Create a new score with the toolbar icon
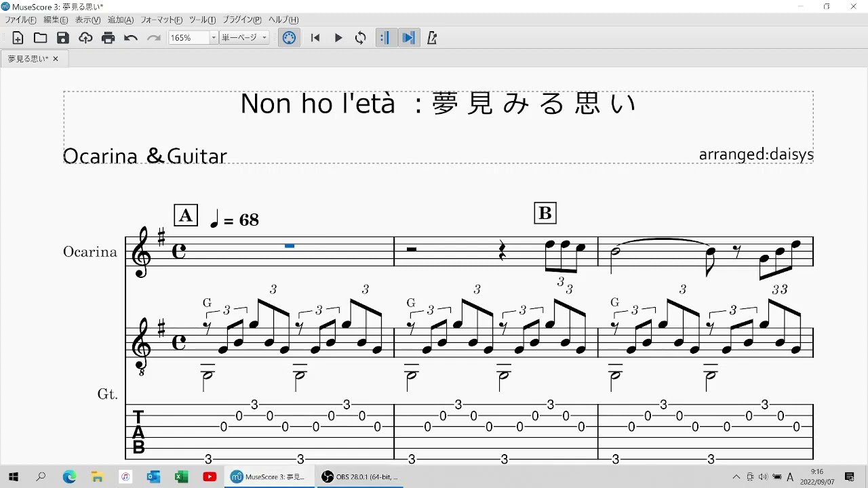This screenshot has width=868, height=488. (18, 38)
